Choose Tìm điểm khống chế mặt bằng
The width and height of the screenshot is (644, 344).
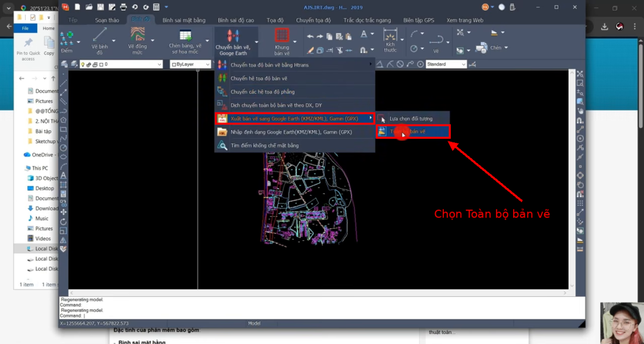pyautogui.click(x=294, y=145)
